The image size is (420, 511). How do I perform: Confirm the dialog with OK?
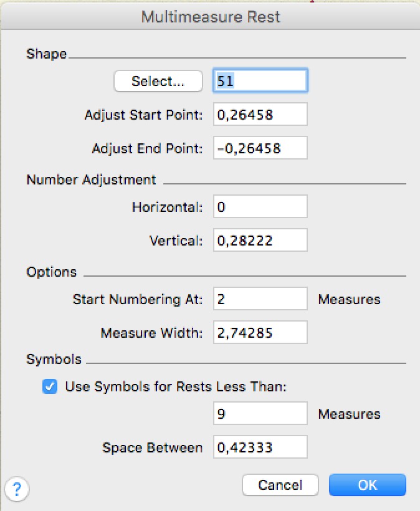tap(367, 485)
